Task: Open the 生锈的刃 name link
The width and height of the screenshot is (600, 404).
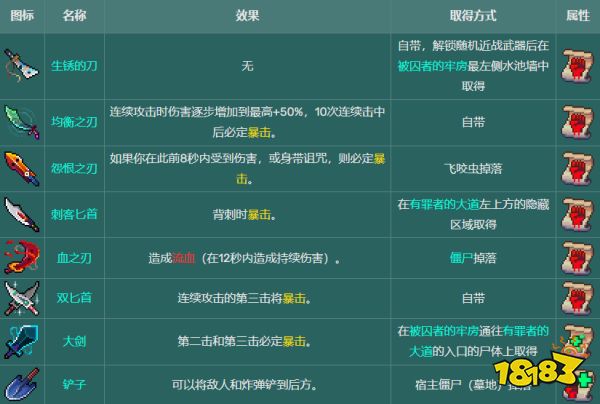Action: click(74, 66)
